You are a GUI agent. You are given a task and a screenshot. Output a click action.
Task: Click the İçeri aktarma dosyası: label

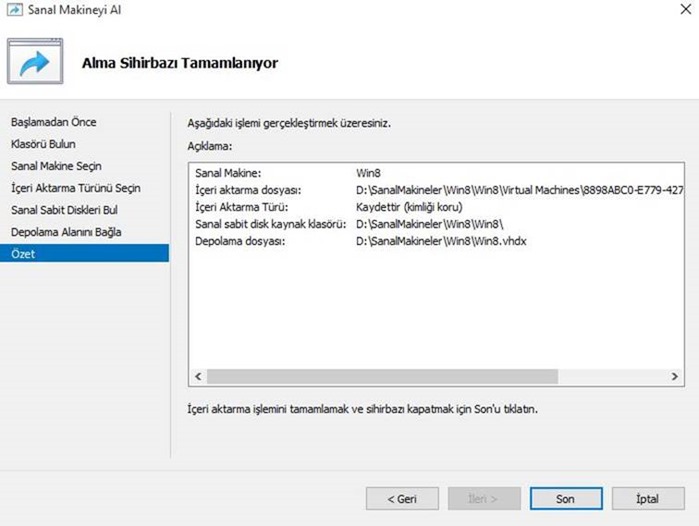[x=248, y=190]
